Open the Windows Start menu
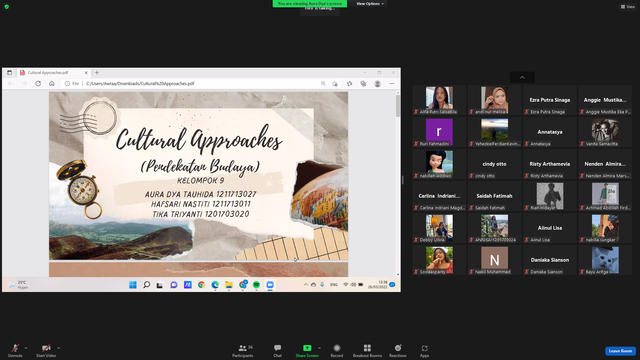 point(133,284)
